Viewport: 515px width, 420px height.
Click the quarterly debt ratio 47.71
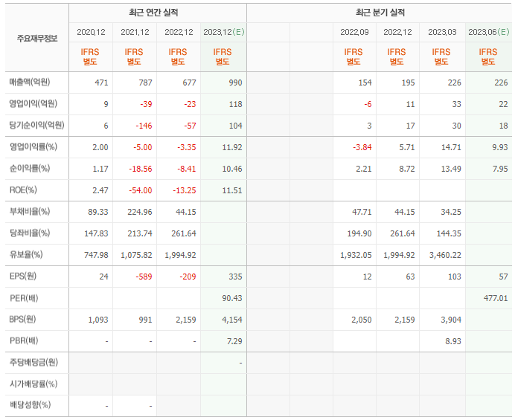(362, 213)
